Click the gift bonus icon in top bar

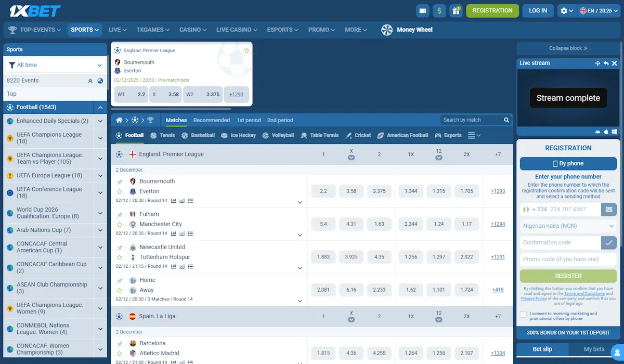pyautogui.click(x=456, y=10)
